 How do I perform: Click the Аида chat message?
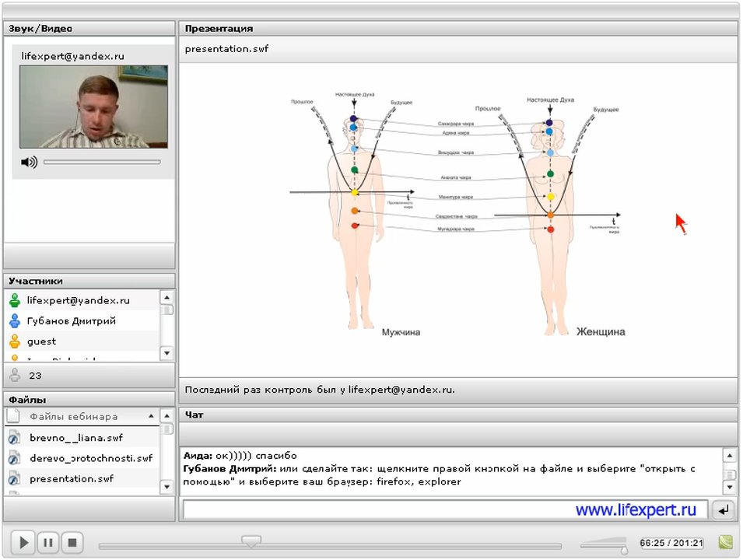click(x=240, y=456)
